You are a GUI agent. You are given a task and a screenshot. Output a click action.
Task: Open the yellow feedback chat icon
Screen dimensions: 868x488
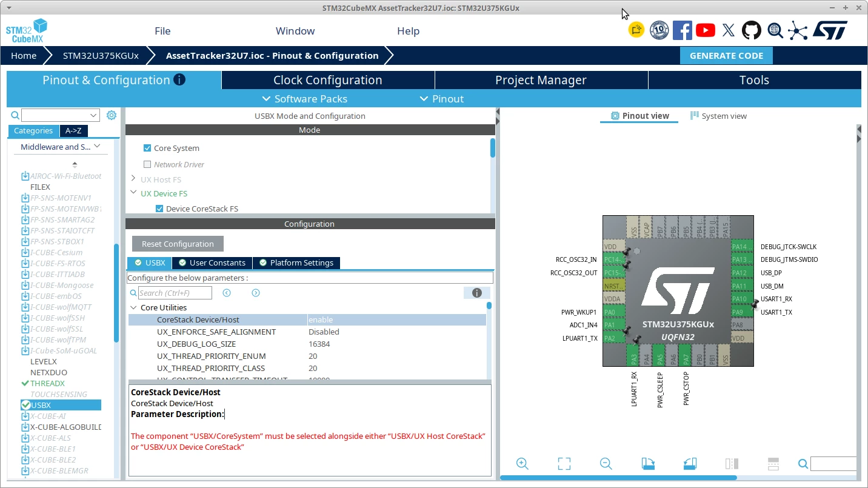tap(636, 30)
